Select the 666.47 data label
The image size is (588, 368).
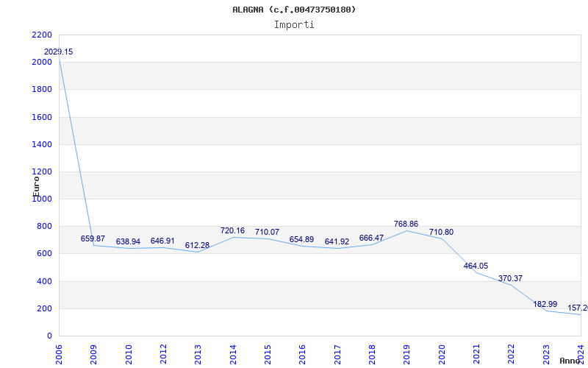coord(371,238)
